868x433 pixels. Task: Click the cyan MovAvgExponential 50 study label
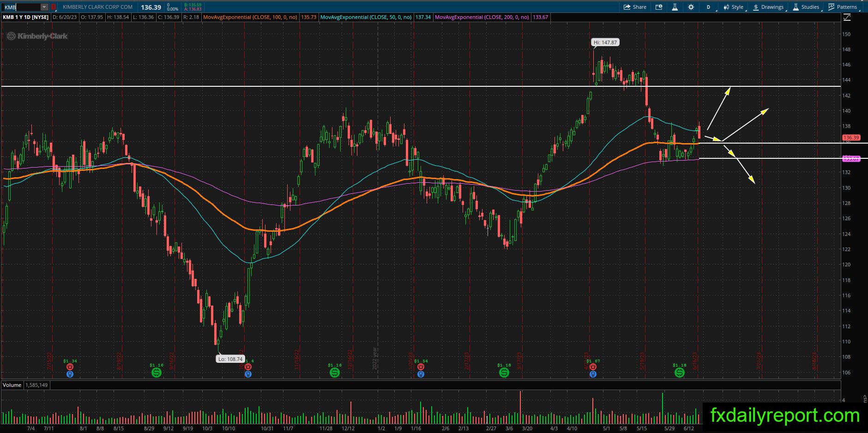(x=366, y=17)
